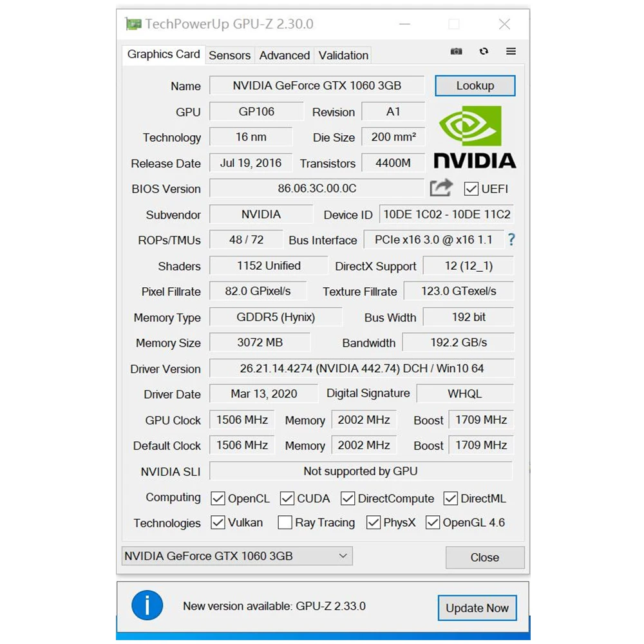Open the GPU selection dropdown
This screenshot has height=644, width=644.
(x=237, y=556)
